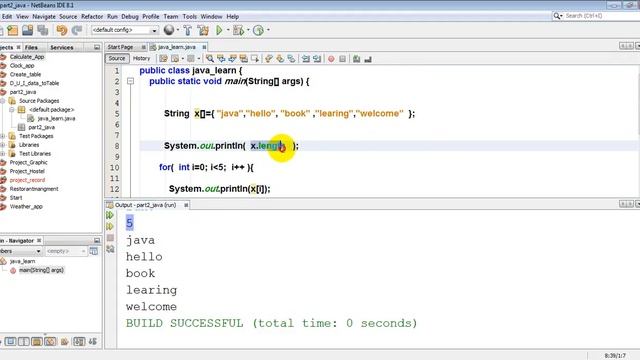
Task: Toggle first filter button in Navigator bottom bar
Action: point(10,341)
